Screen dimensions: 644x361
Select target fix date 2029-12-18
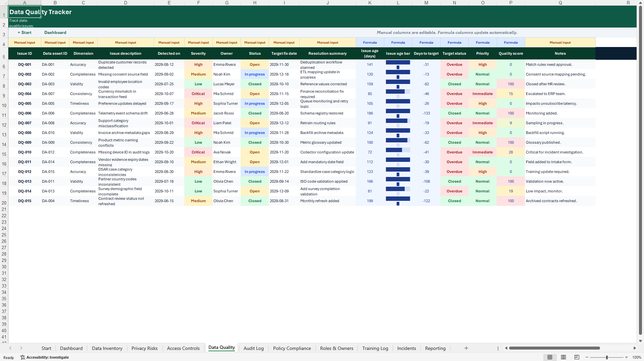click(x=284, y=74)
